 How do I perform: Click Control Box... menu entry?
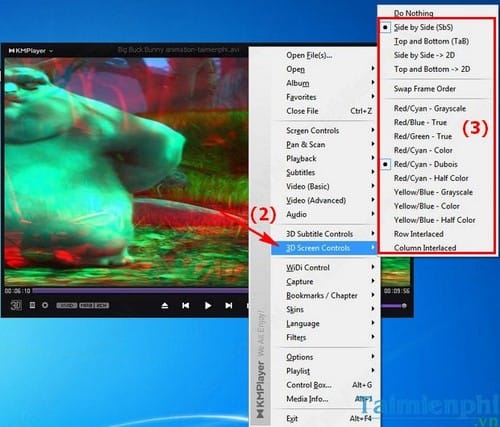pos(324,385)
